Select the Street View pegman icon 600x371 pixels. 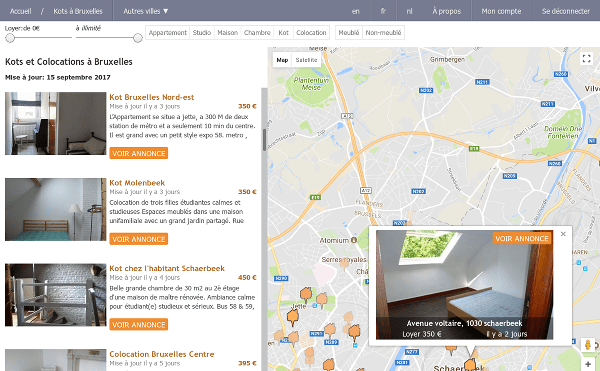click(x=588, y=345)
